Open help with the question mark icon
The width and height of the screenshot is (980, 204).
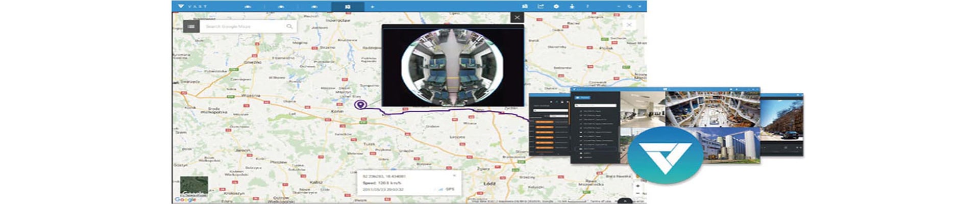(587, 6)
